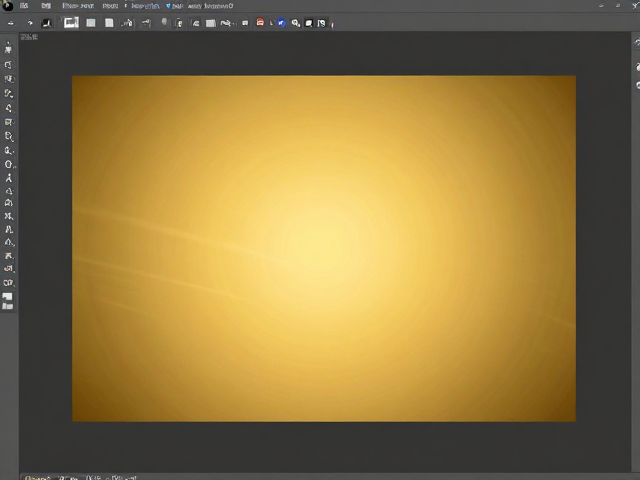Select the circle-shaped tool in the left toolbar
This screenshot has height=480, width=640.
point(9,164)
